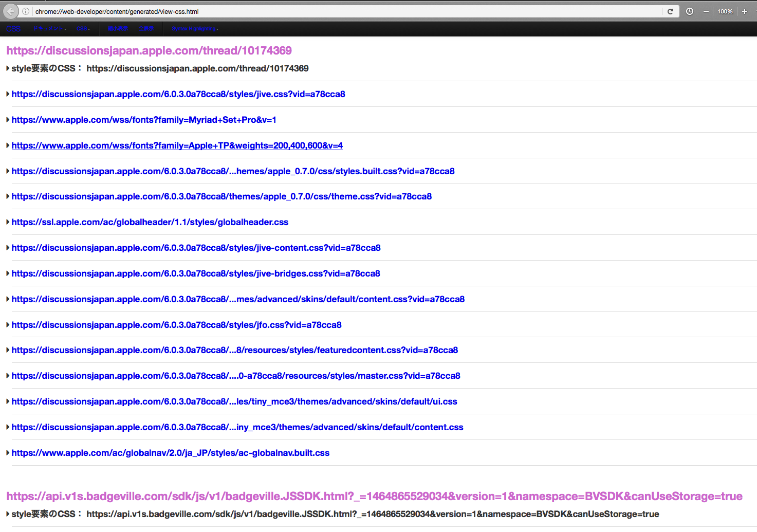Screen dimensions: 757x532
Task: Click the style要素のCSS badgeville URL text
Action: [373, 514]
